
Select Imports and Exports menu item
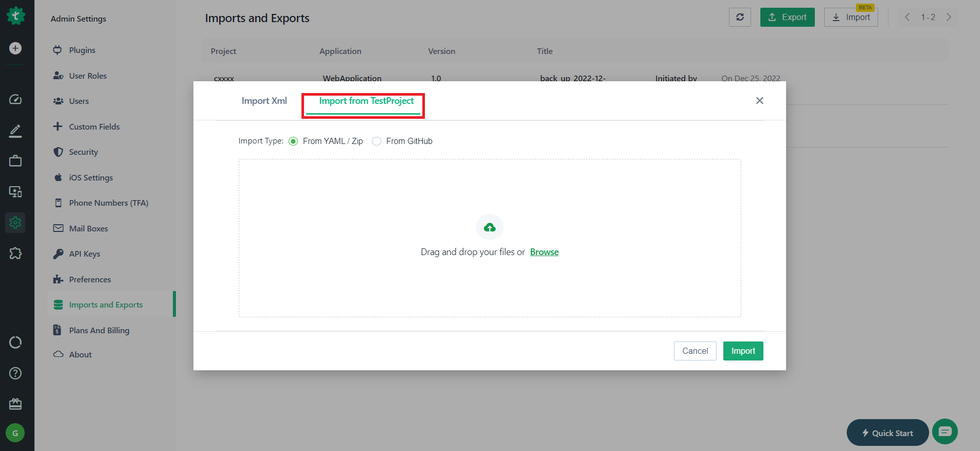click(111, 304)
